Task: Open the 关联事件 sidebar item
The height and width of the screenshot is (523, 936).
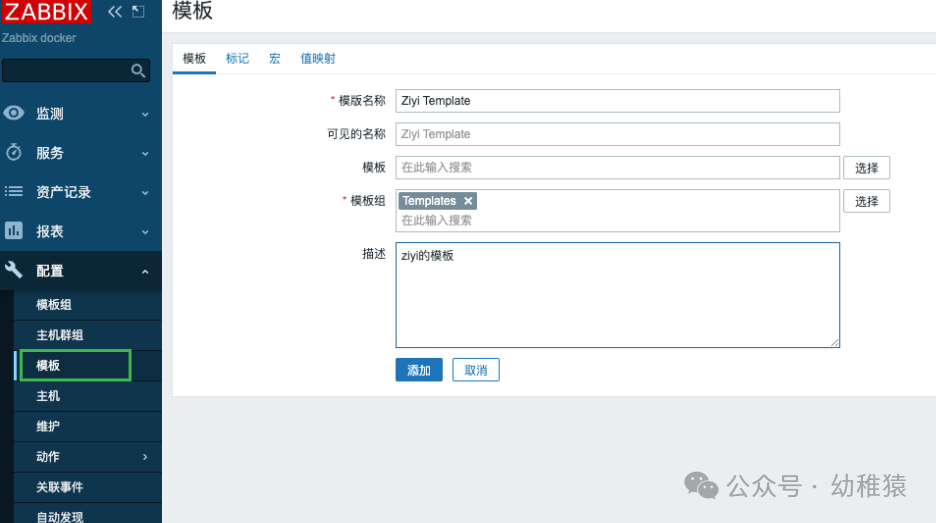Action: tap(88, 487)
